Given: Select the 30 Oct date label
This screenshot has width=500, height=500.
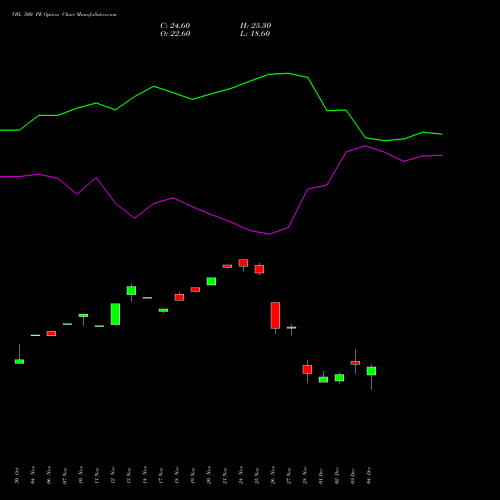Looking at the screenshot, I should click(17, 476).
